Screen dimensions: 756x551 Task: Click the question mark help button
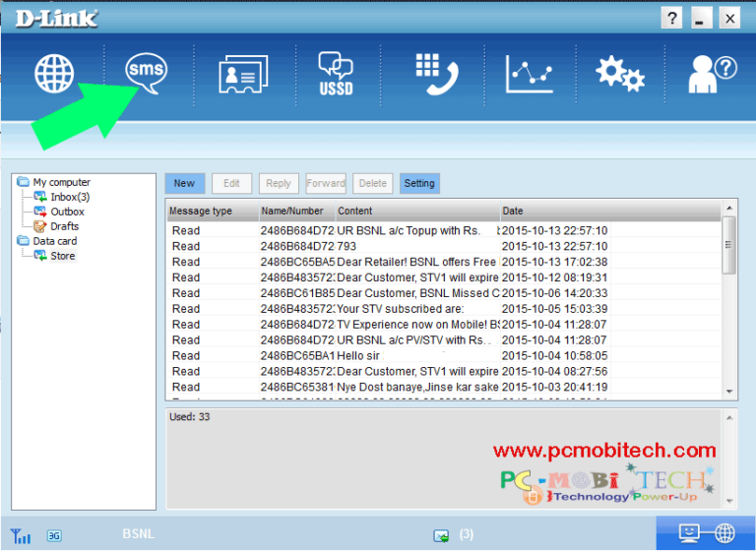[671, 19]
